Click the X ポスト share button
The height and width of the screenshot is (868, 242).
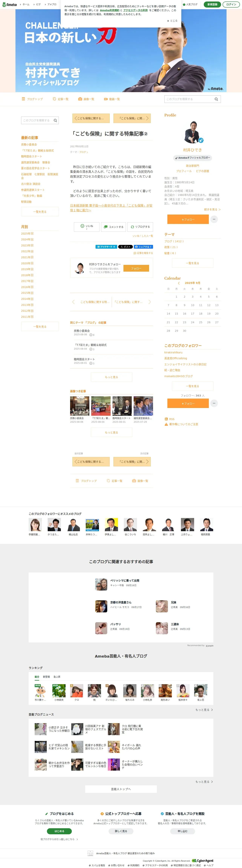point(125,247)
